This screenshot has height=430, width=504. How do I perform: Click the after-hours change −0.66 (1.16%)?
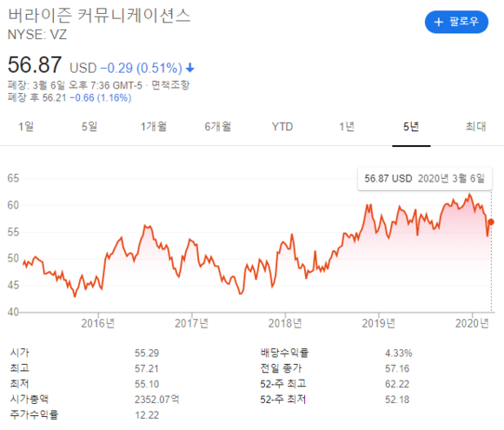pyautogui.click(x=101, y=97)
